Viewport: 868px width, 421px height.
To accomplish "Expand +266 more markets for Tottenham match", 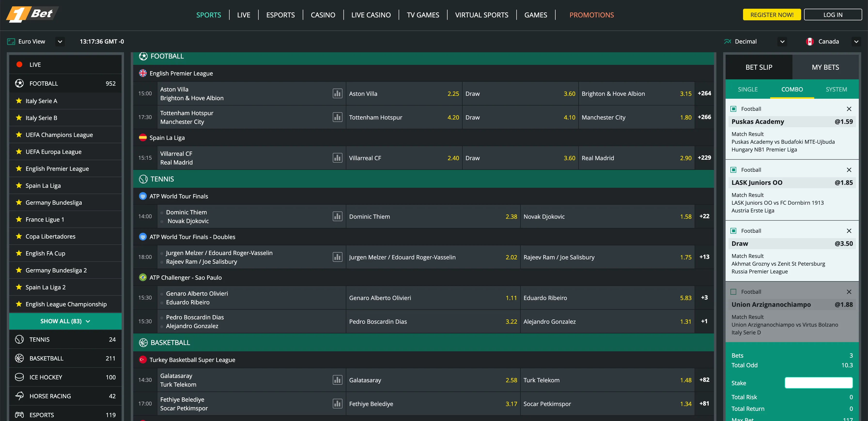I will (704, 117).
